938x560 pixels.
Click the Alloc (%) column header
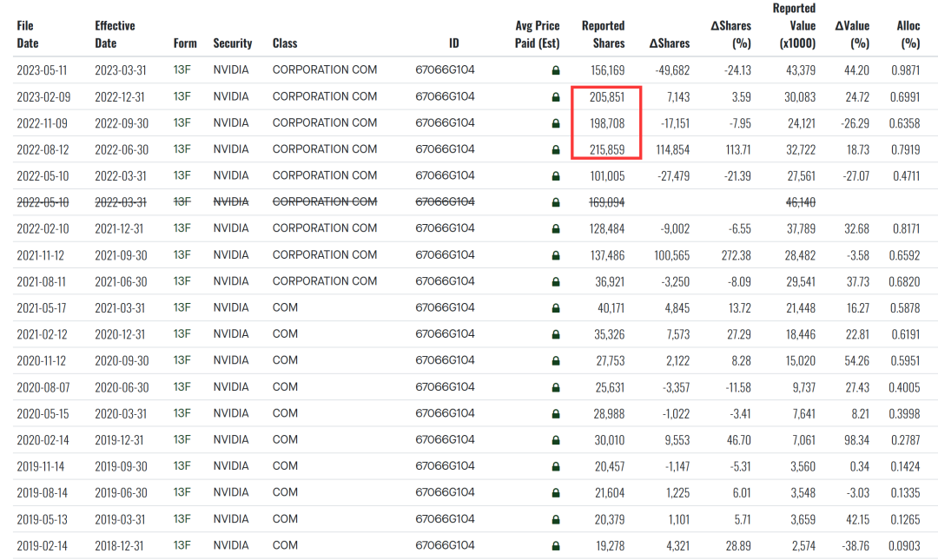[x=908, y=34]
